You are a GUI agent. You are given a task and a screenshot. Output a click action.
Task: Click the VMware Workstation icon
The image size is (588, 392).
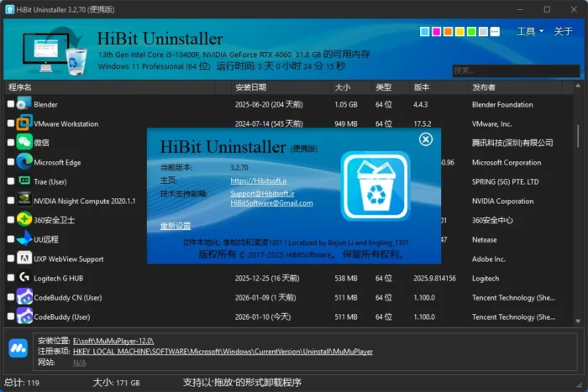click(x=24, y=123)
